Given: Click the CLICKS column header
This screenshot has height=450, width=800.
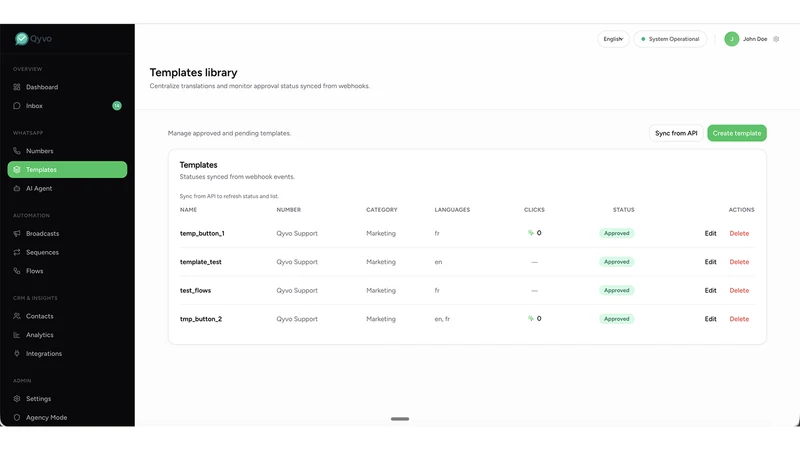Looking at the screenshot, I should click(534, 210).
